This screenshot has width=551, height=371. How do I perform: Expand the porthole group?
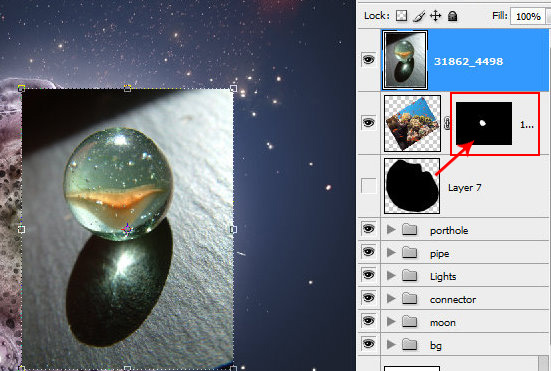pyautogui.click(x=391, y=230)
